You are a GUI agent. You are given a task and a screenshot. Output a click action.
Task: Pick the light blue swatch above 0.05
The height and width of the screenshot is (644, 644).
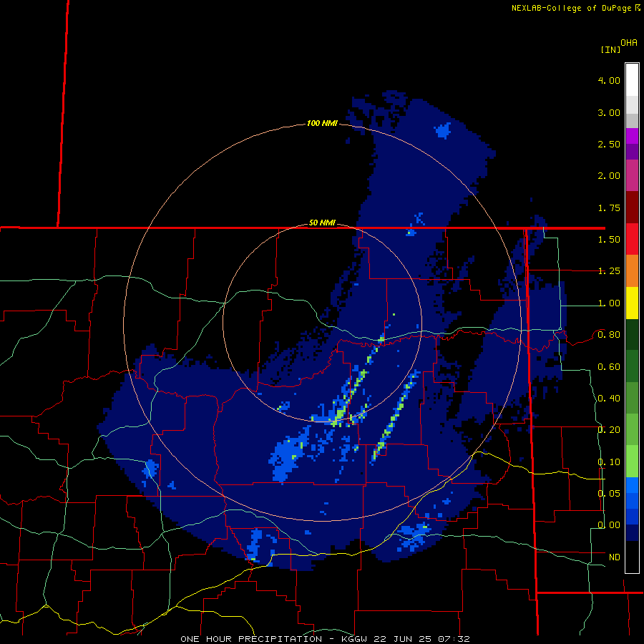(x=632, y=485)
